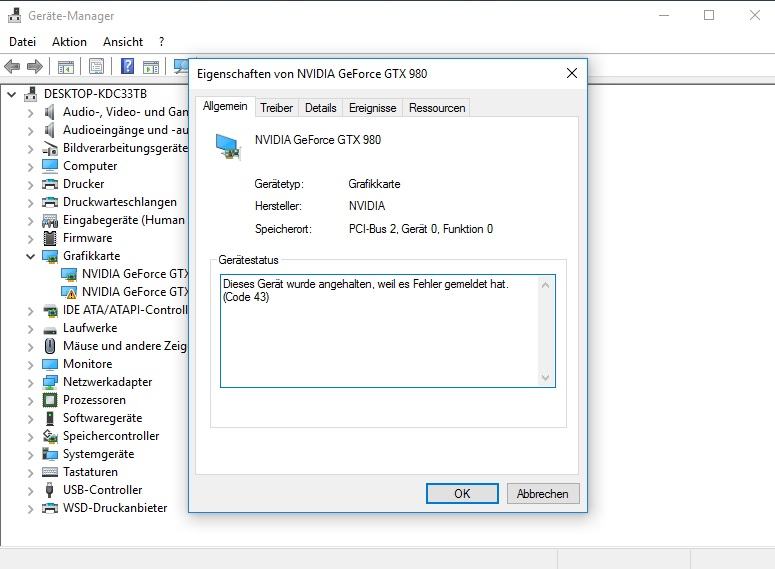Click scroll down arrow in Gerätestatus box
The height and width of the screenshot is (569, 775).
pos(545,378)
